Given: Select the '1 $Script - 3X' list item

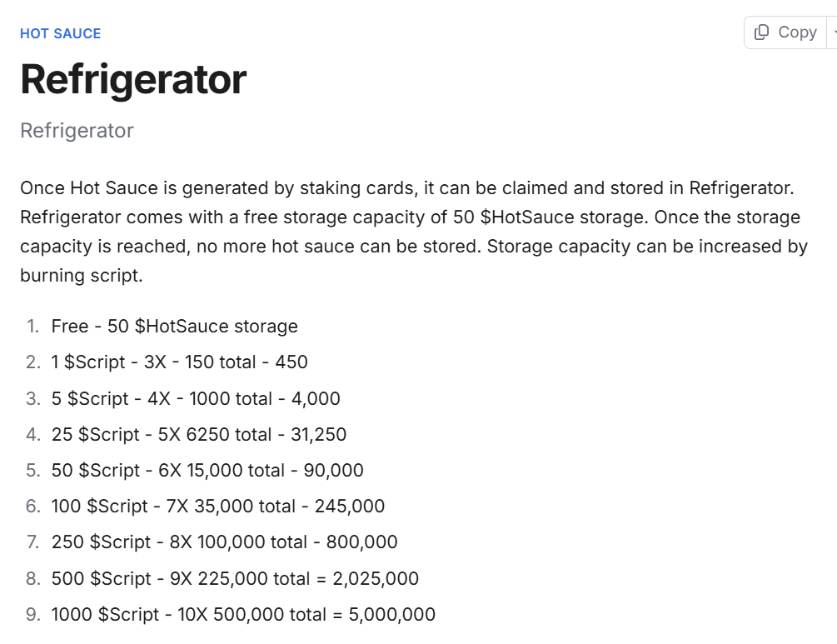Looking at the screenshot, I should coord(179,362).
